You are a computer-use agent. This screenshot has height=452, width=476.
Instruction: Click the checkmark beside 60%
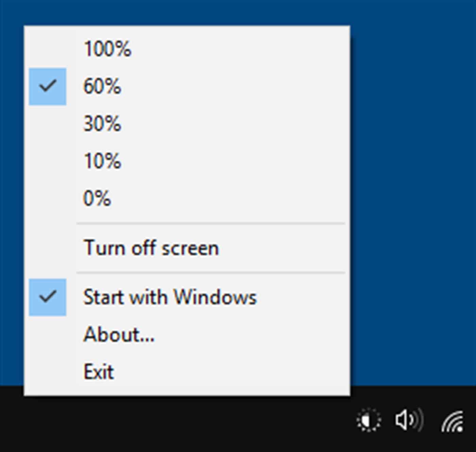[48, 86]
